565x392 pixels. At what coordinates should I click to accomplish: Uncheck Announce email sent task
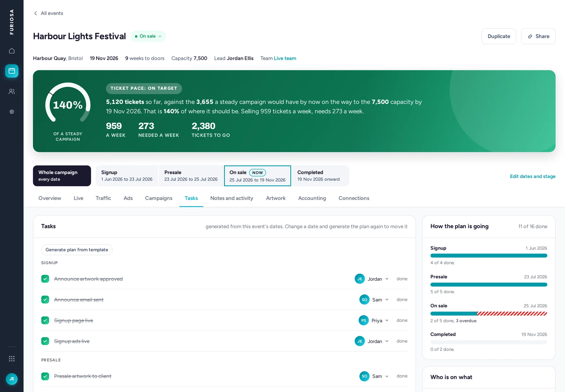pyautogui.click(x=45, y=299)
